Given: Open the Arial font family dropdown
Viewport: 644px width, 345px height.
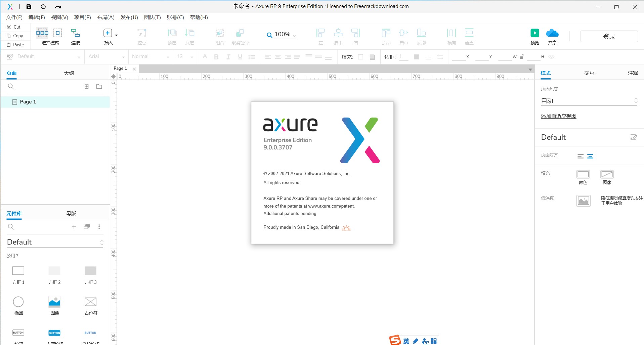Looking at the screenshot, I should click(105, 56).
